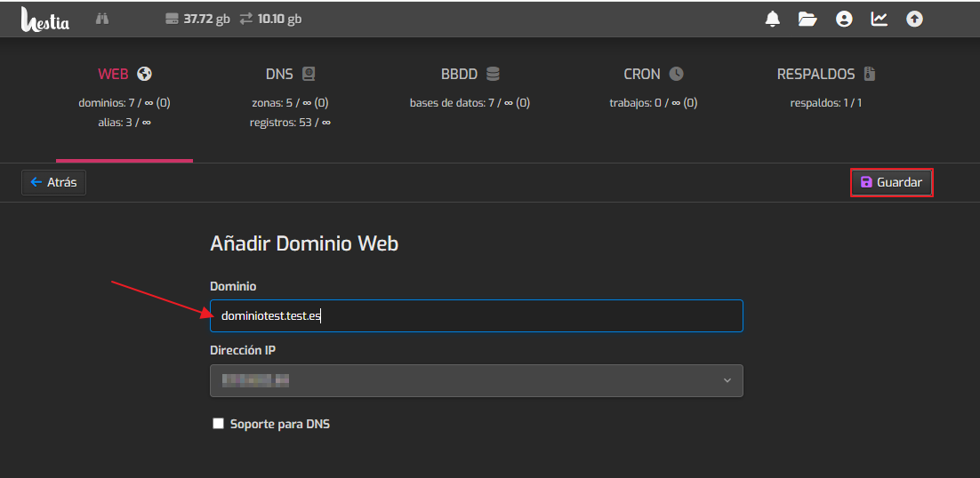Open the binoculars search icon
Screen dimensions: 980x478
coord(102,20)
